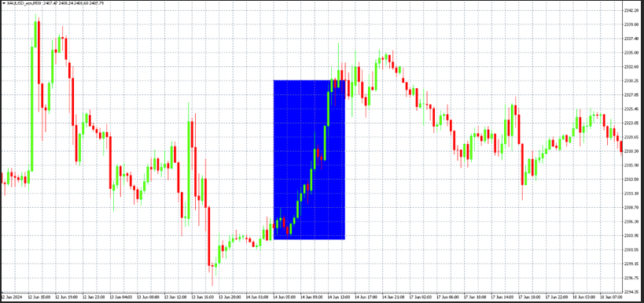Click the 18 Jun 07:00 time axis label
The height and width of the screenshot is (303, 644).
pyautogui.click(x=610, y=297)
